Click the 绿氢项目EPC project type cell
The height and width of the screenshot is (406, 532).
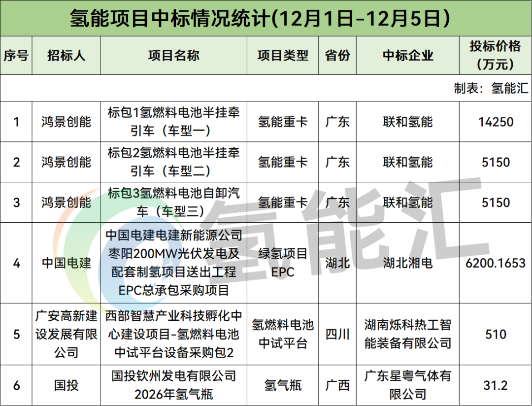point(283,263)
